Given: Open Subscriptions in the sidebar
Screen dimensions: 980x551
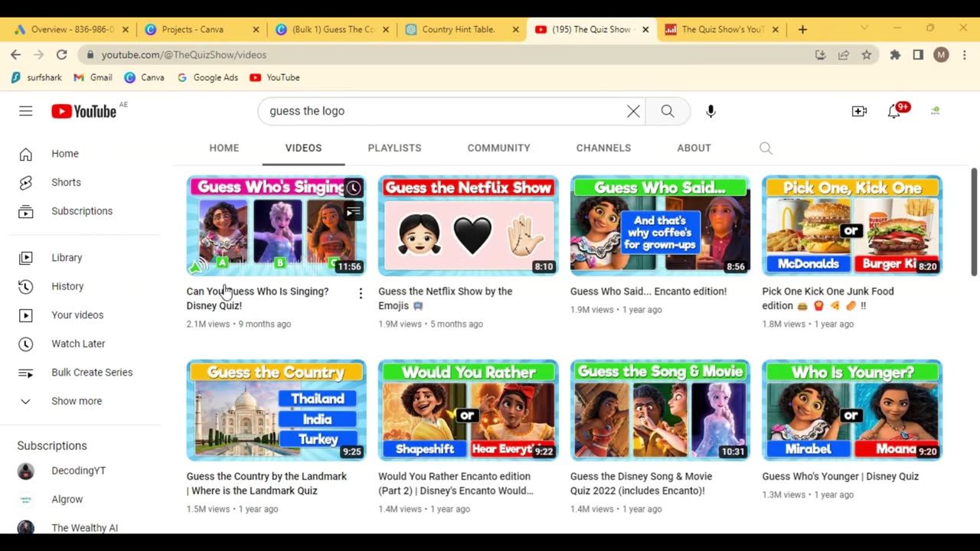Looking at the screenshot, I should [x=83, y=211].
